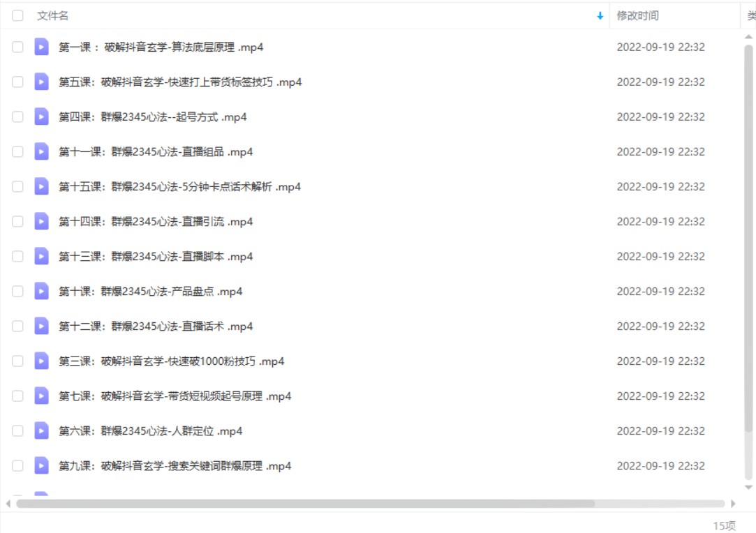Click the 15项 item count
This screenshot has height=533, width=756.
coord(724,525)
